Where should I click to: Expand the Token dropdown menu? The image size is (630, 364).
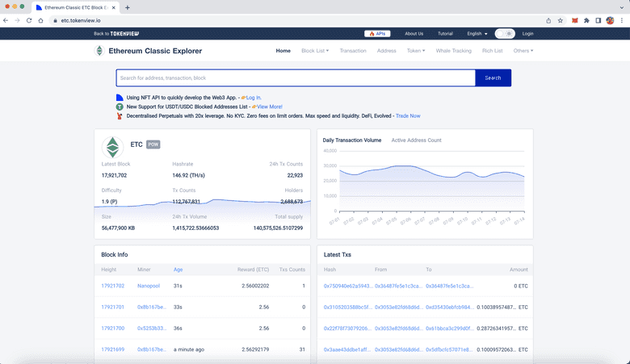416,51
